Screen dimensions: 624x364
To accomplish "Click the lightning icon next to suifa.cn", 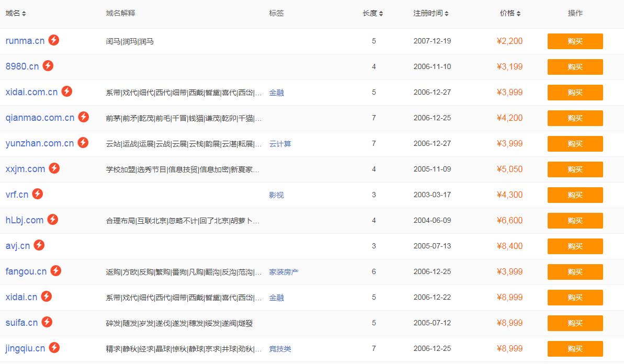I will (x=47, y=322).
